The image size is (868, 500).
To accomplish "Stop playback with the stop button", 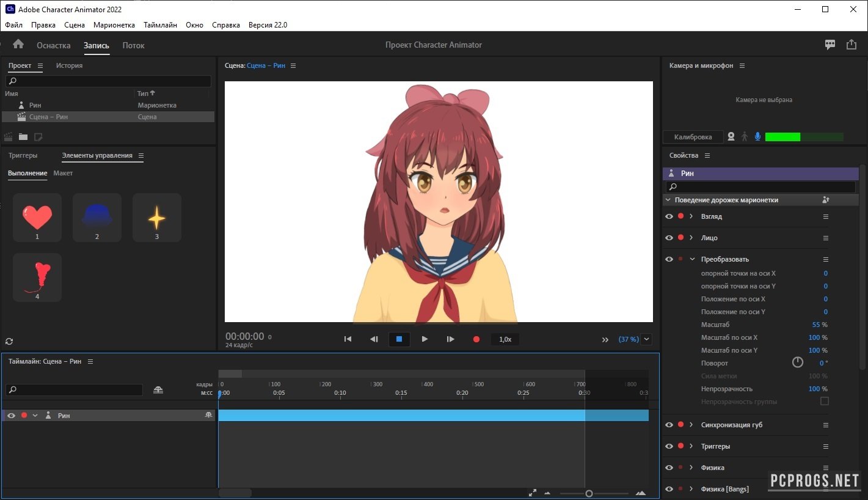I will (399, 339).
